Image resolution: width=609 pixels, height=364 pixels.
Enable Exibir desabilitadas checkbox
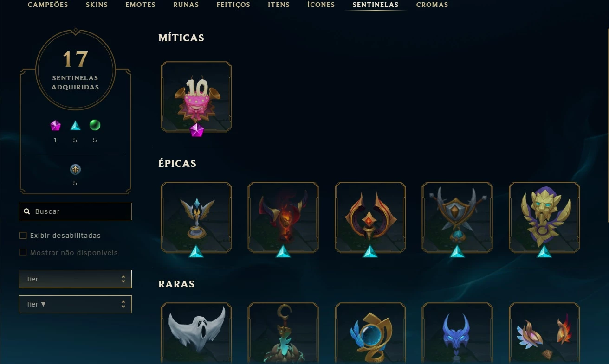(23, 236)
